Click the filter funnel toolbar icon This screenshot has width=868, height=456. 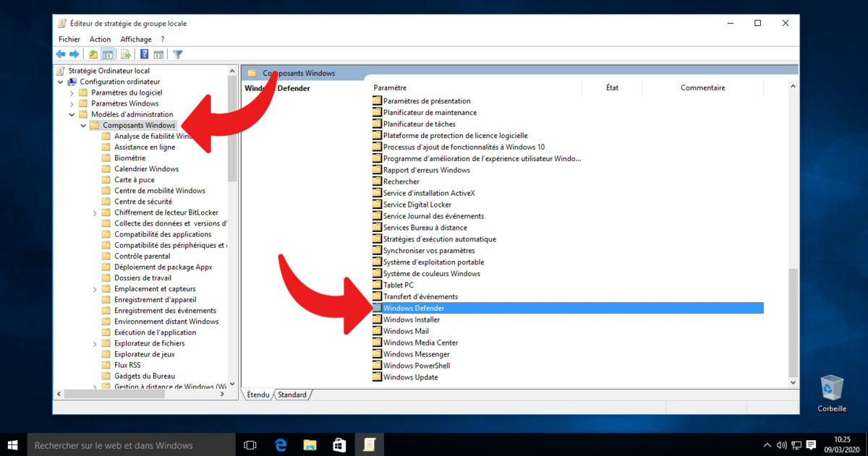click(178, 54)
